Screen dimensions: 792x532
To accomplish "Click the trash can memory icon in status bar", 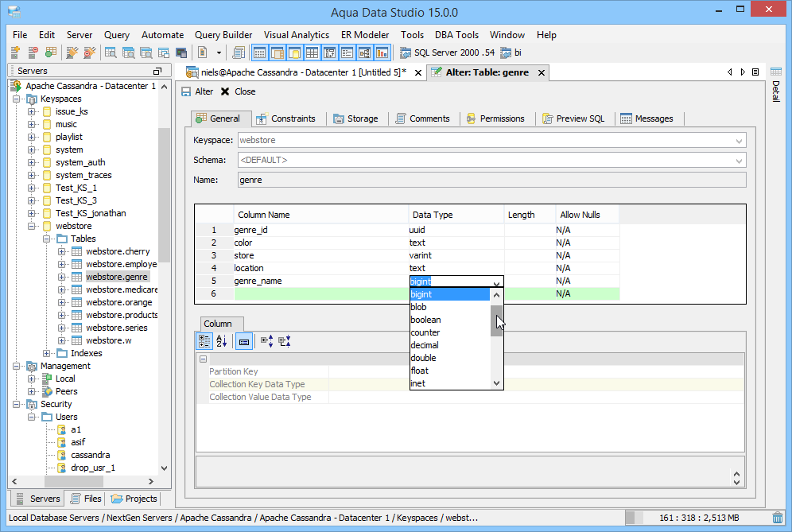I will pos(778,518).
